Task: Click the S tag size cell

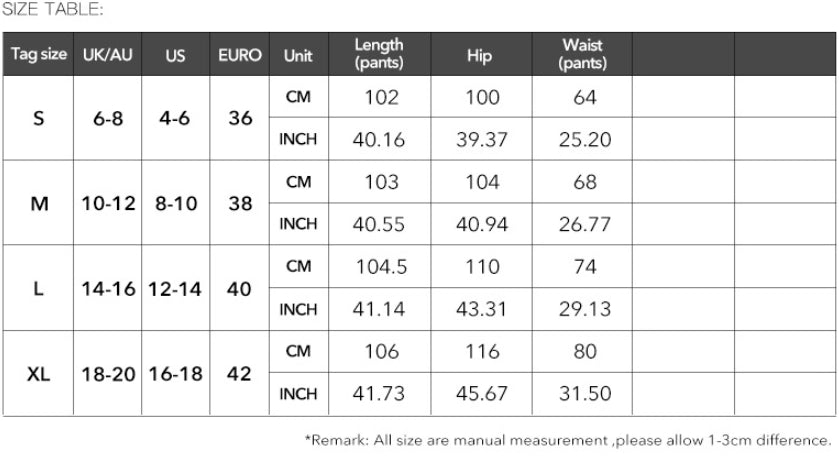Action: [39, 118]
